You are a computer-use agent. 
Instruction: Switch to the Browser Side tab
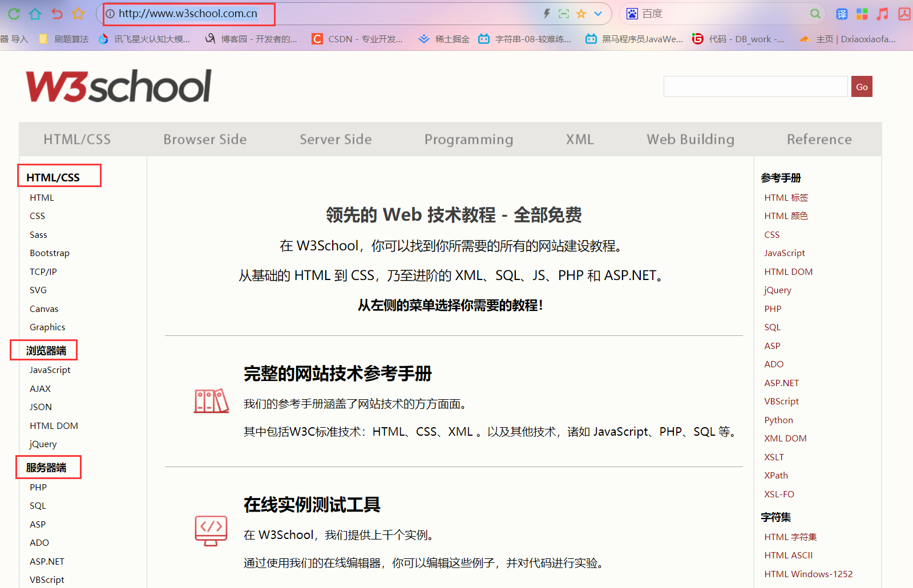tap(205, 139)
